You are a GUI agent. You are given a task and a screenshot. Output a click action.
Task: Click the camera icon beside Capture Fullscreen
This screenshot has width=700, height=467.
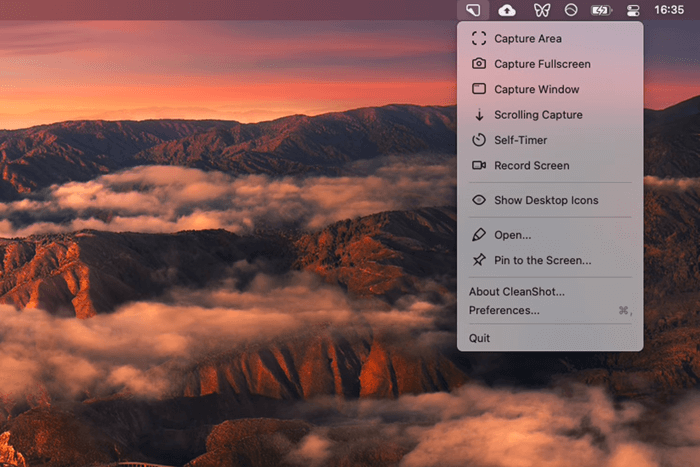click(479, 63)
